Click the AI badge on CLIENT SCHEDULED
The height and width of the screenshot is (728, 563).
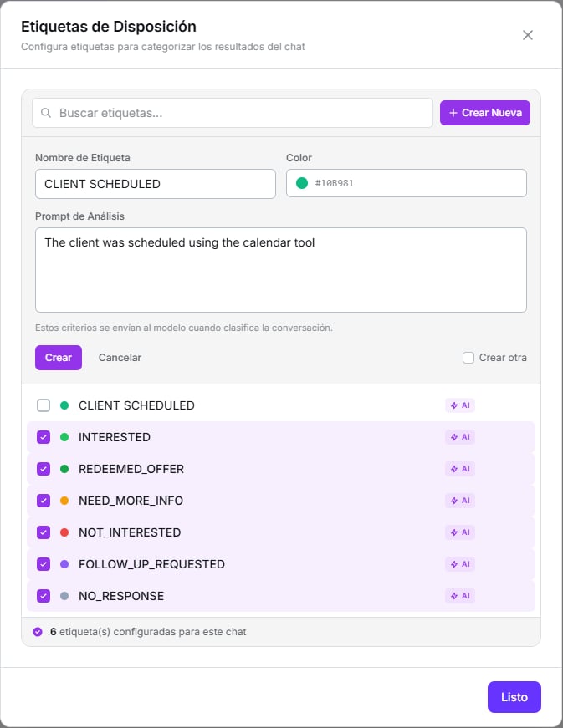tap(460, 405)
